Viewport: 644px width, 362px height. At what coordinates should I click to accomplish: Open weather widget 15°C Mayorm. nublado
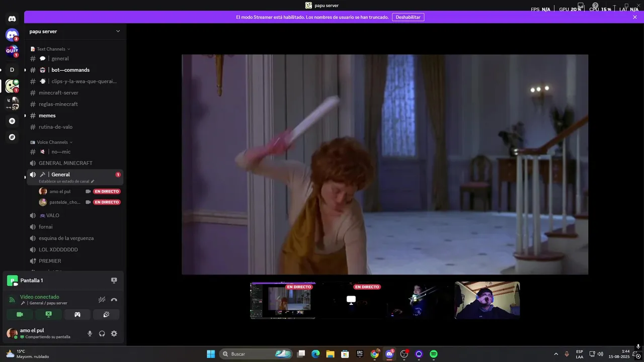[x=28, y=354]
